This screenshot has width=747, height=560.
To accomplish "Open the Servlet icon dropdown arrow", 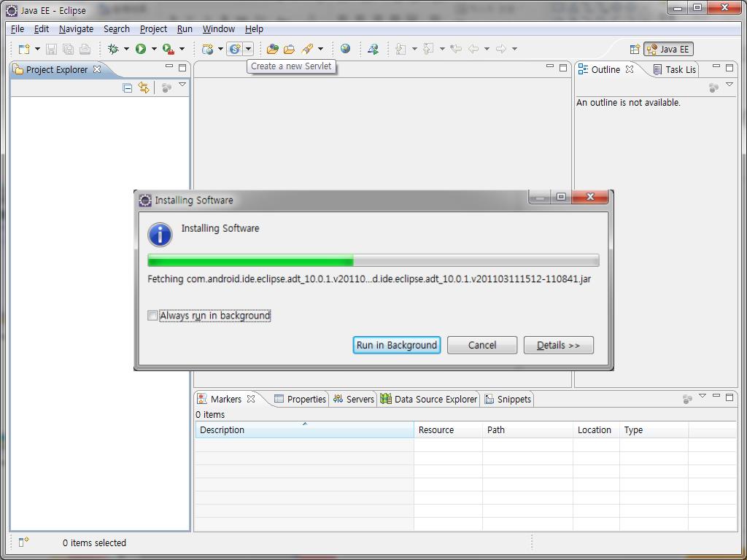I will coord(248,49).
